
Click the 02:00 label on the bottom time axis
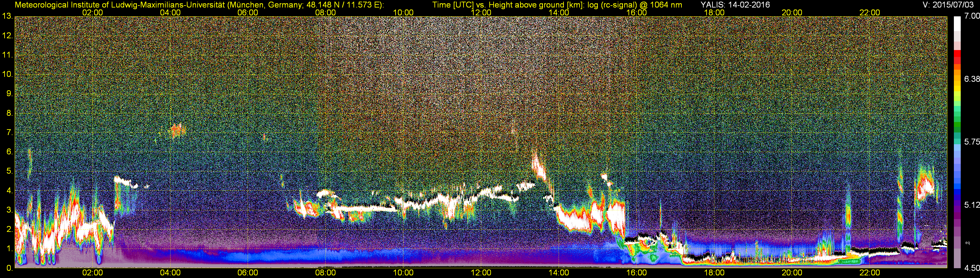(92, 273)
